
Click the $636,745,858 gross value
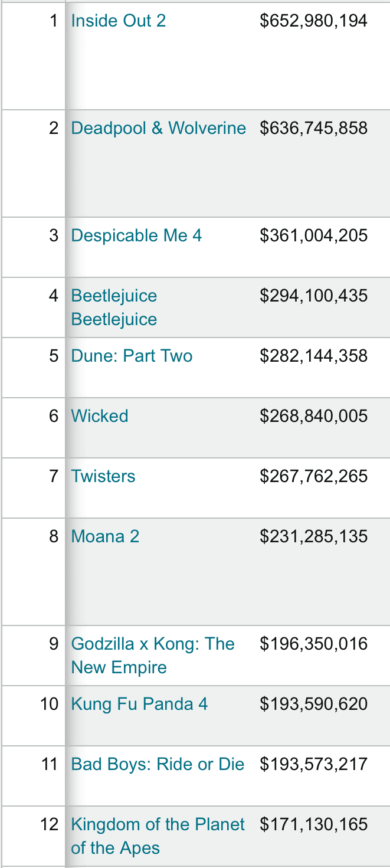[x=313, y=128]
